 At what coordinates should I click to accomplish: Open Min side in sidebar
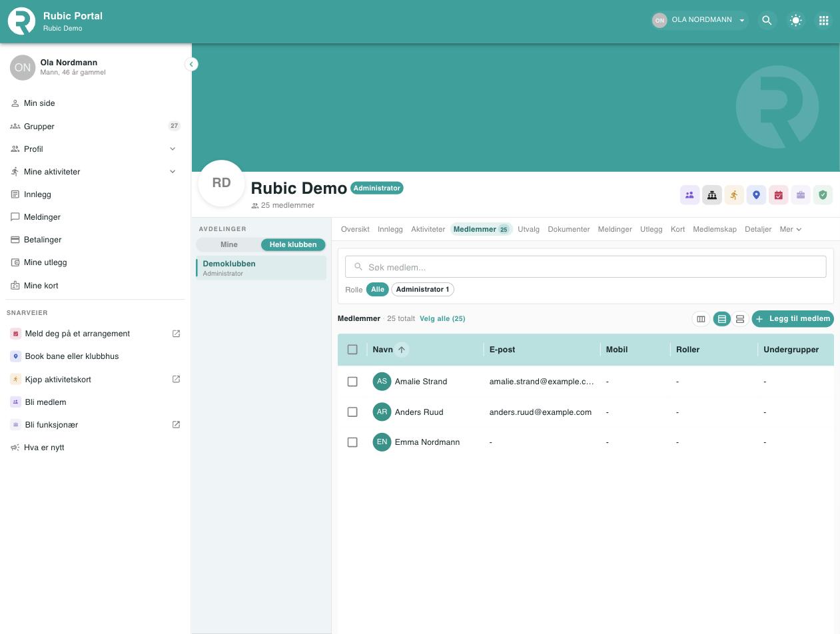[95, 103]
